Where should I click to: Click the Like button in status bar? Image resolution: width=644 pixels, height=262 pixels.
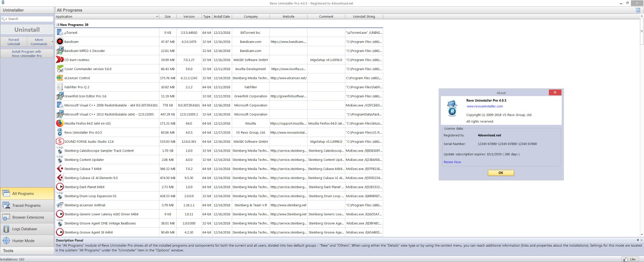coord(630,259)
